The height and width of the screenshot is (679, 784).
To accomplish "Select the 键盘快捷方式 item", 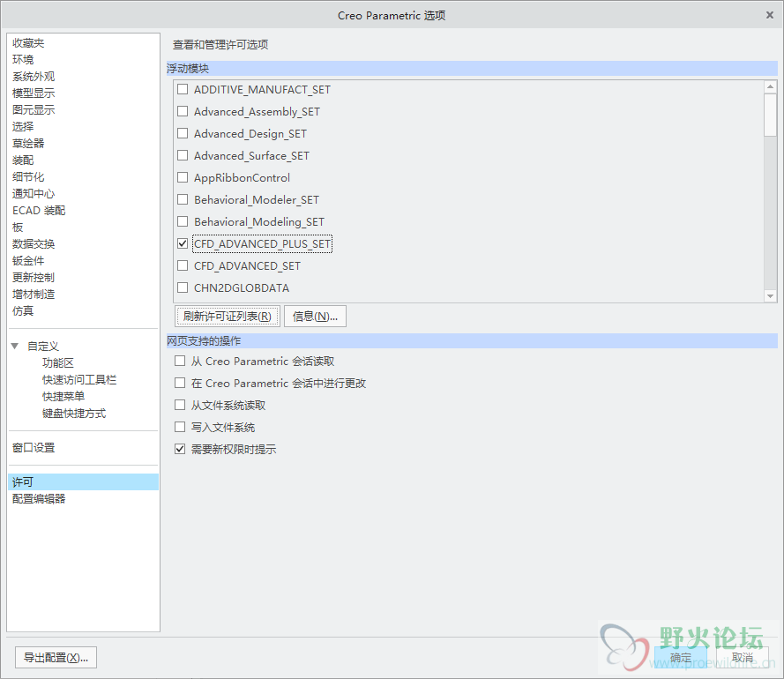I will click(74, 414).
